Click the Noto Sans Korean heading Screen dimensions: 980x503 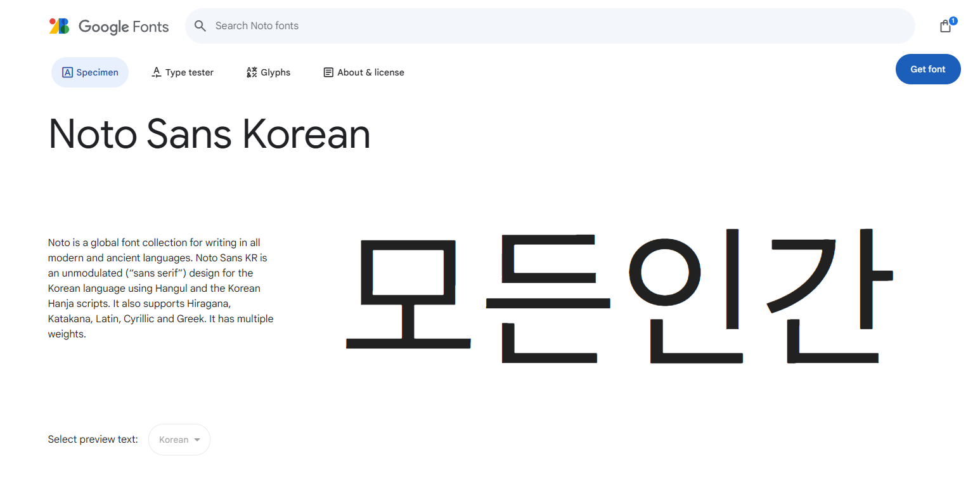(209, 134)
